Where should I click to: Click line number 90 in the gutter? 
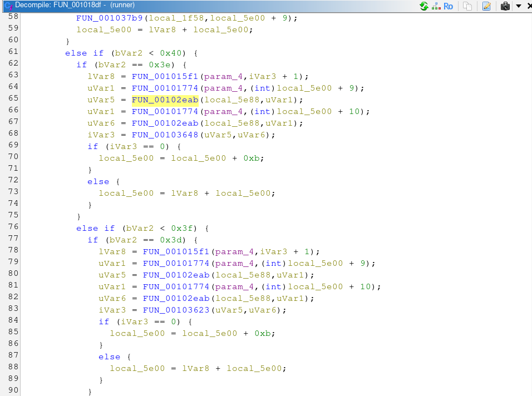(13, 390)
